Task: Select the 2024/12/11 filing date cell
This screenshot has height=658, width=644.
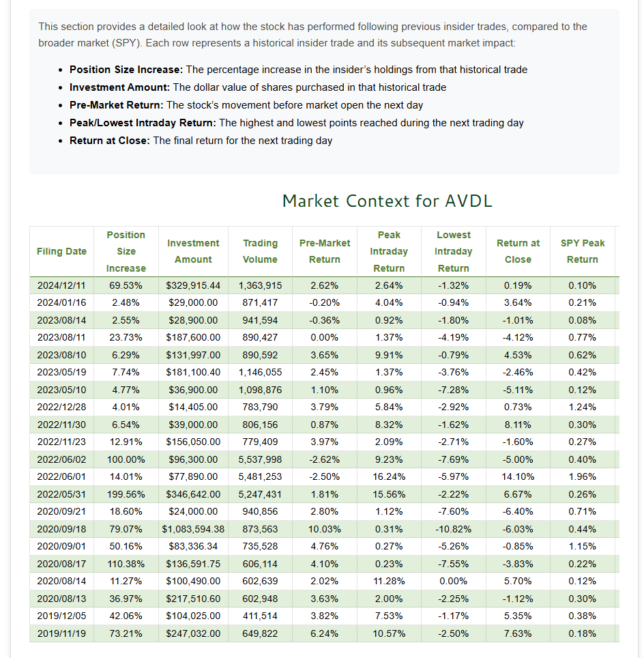Action: (61, 285)
